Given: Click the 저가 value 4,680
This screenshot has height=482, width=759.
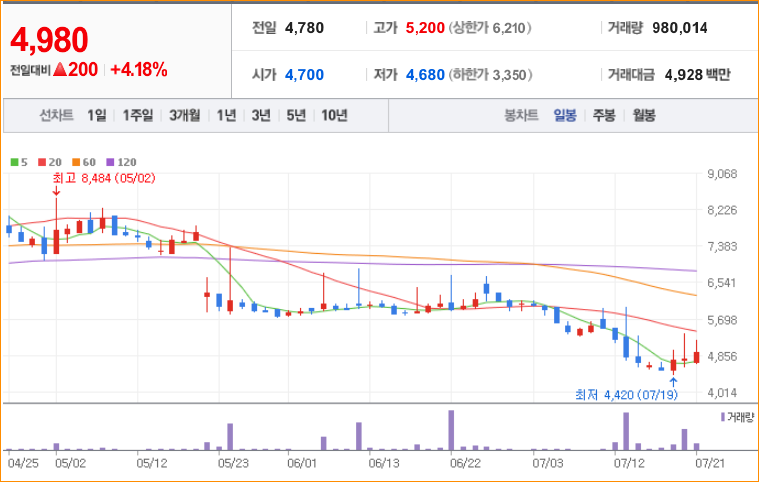Looking at the screenshot, I should [425, 75].
